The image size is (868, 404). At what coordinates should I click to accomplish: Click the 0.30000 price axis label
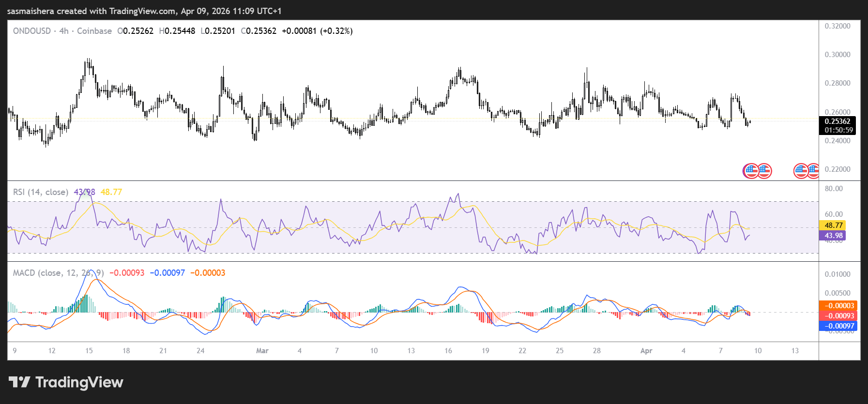(x=838, y=55)
